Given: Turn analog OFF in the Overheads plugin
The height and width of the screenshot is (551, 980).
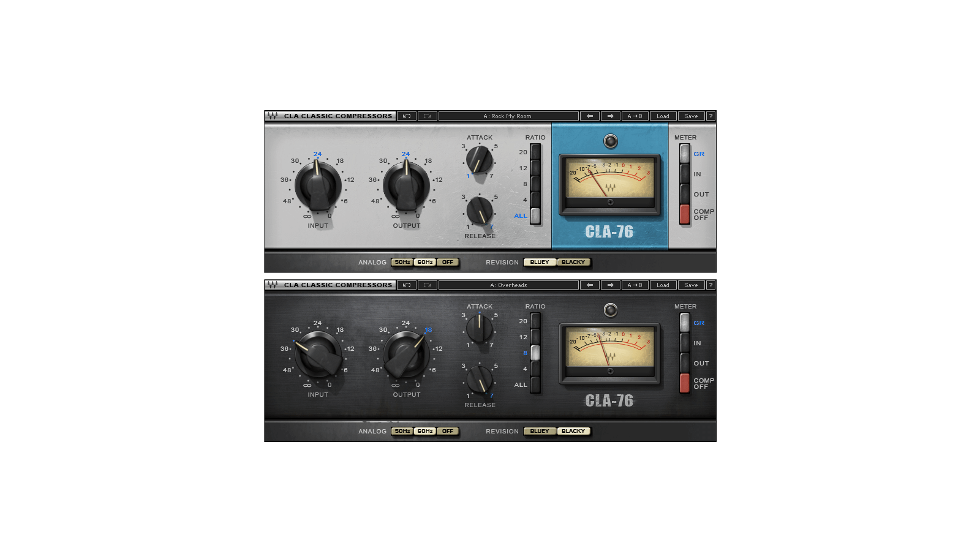Looking at the screenshot, I should [x=448, y=431].
